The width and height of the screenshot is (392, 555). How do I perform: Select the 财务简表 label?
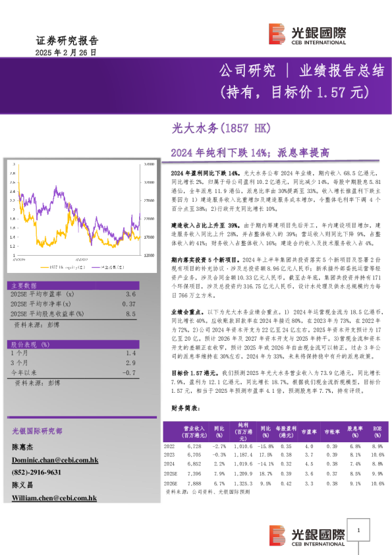[x=186, y=408]
